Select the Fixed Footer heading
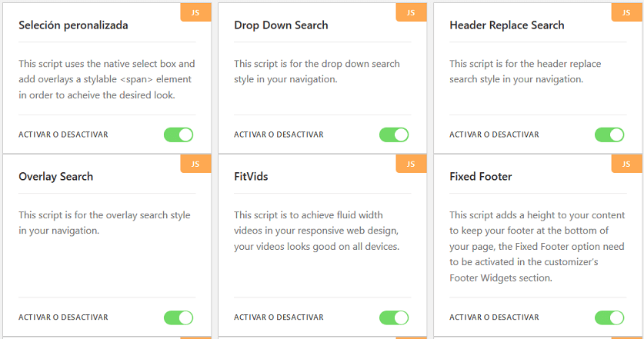 click(480, 177)
